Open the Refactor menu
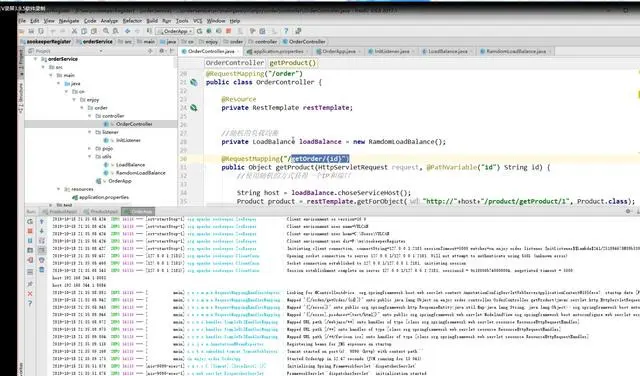 coord(132,20)
